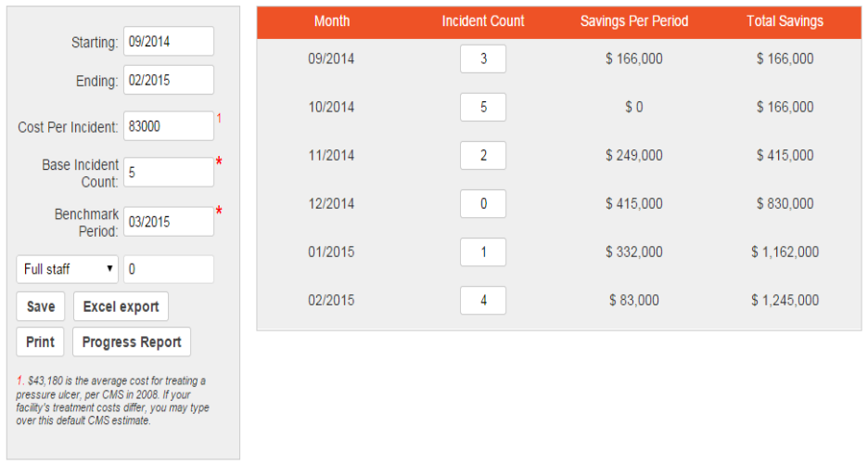Edit incident count for 01/2015
Screen dimensions: 868x465
pos(483,252)
